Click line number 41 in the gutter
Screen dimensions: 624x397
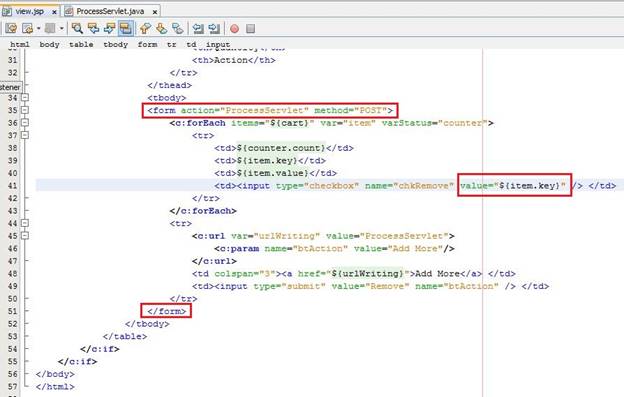coord(13,186)
